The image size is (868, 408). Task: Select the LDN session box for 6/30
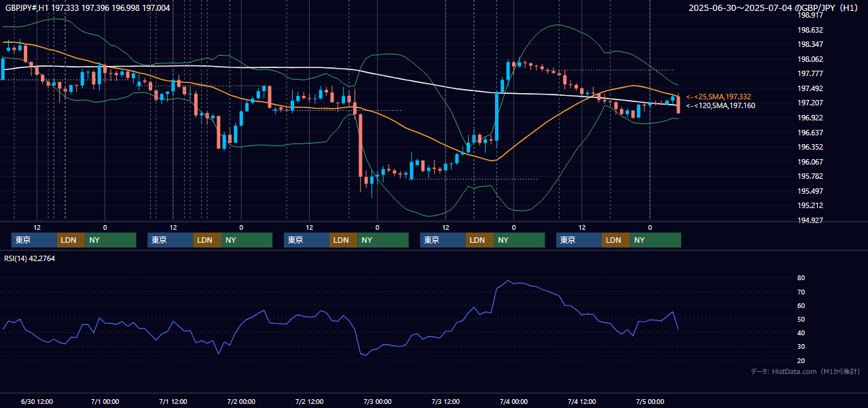tap(71, 240)
